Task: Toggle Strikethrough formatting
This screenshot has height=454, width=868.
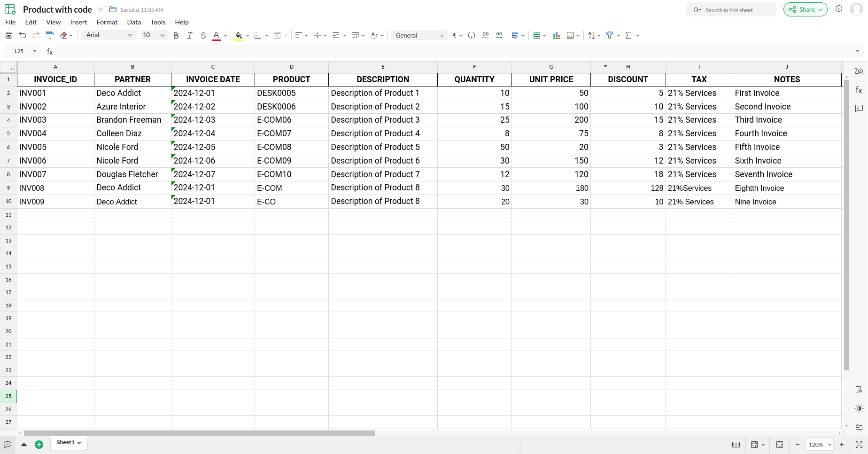Action: coord(203,35)
